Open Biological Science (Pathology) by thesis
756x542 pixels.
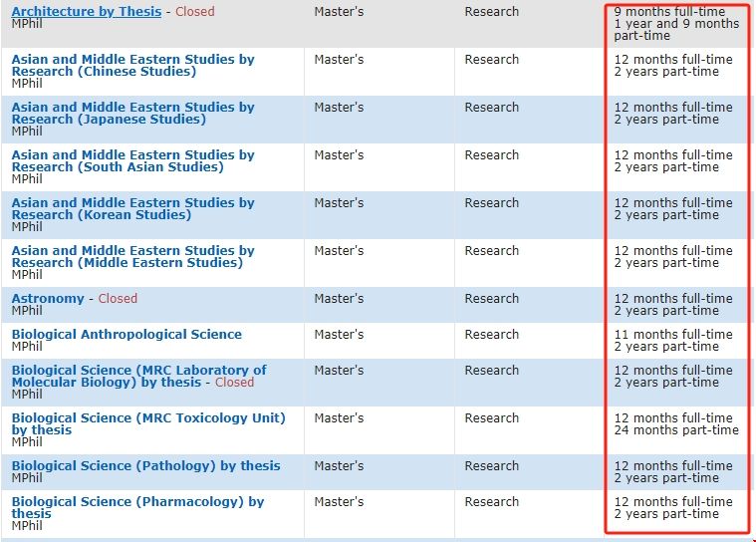[145, 466]
